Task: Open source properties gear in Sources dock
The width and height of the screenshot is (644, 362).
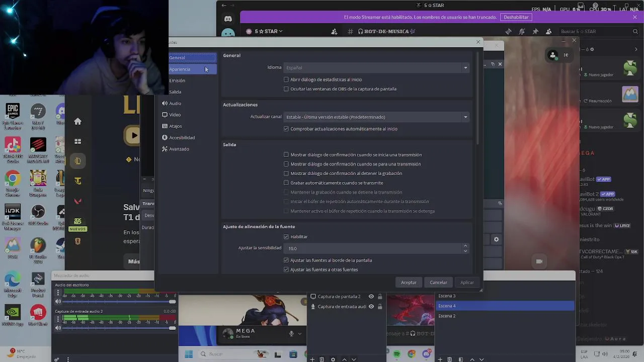Action: point(333,359)
